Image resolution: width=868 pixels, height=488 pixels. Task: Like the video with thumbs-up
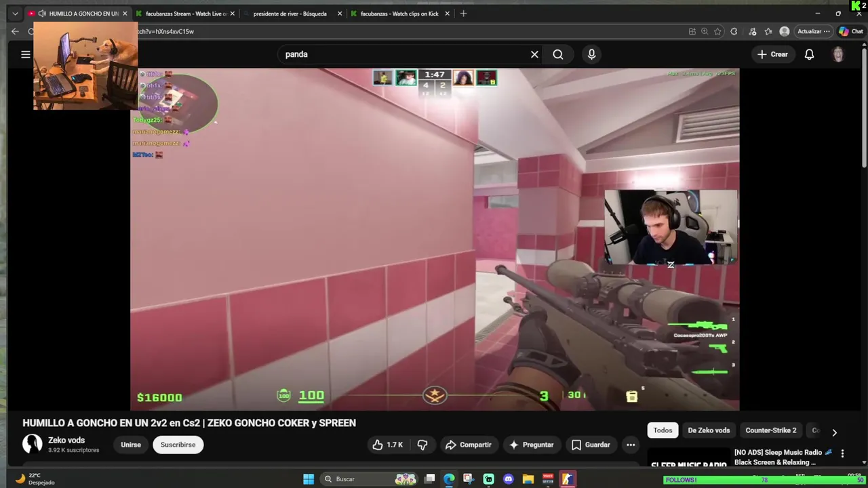(x=387, y=445)
